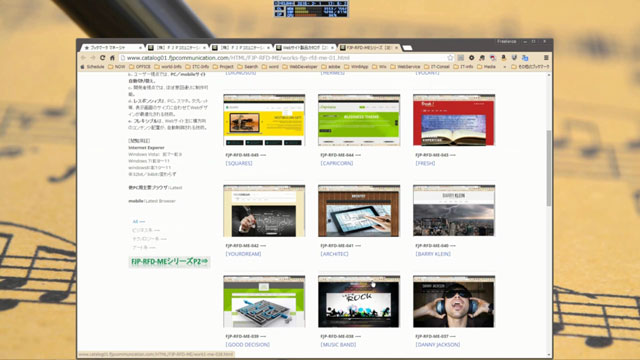Bookmark this page with the star icon
The image size is (640, 360).
point(450,58)
